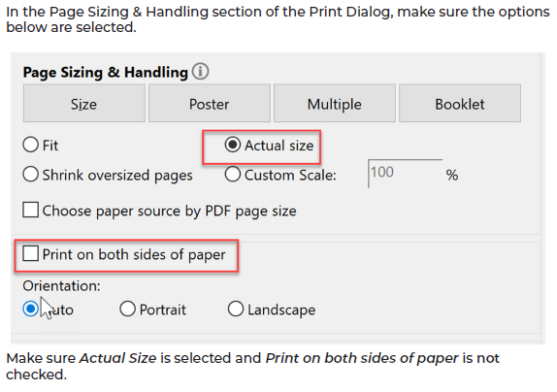The width and height of the screenshot is (557, 392).
Task: Click the Actual size label text
Action: click(279, 146)
